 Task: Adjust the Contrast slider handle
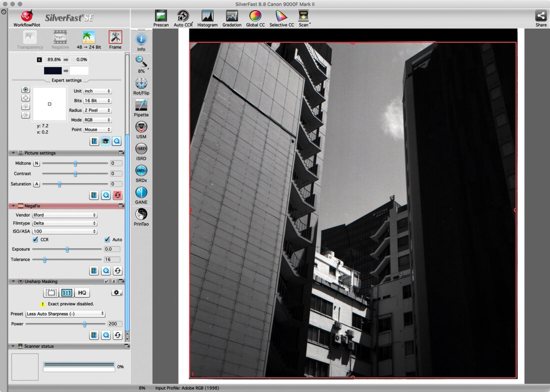tap(75, 173)
